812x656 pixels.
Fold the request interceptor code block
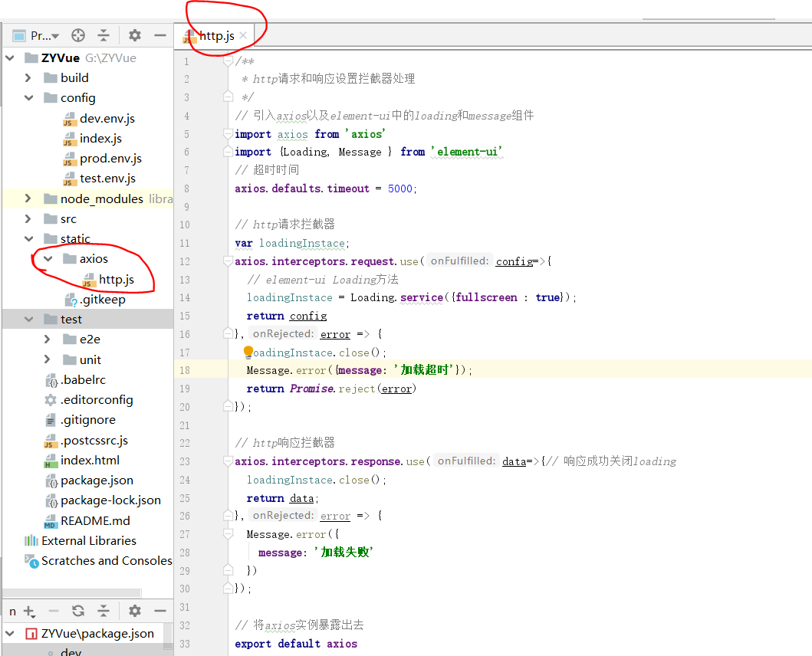(x=228, y=261)
